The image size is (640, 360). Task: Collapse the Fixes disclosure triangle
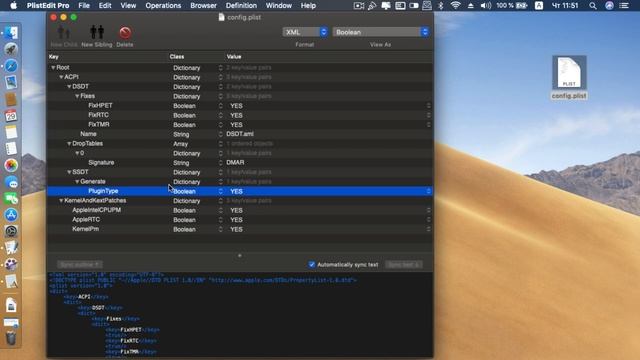click(x=77, y=96)
